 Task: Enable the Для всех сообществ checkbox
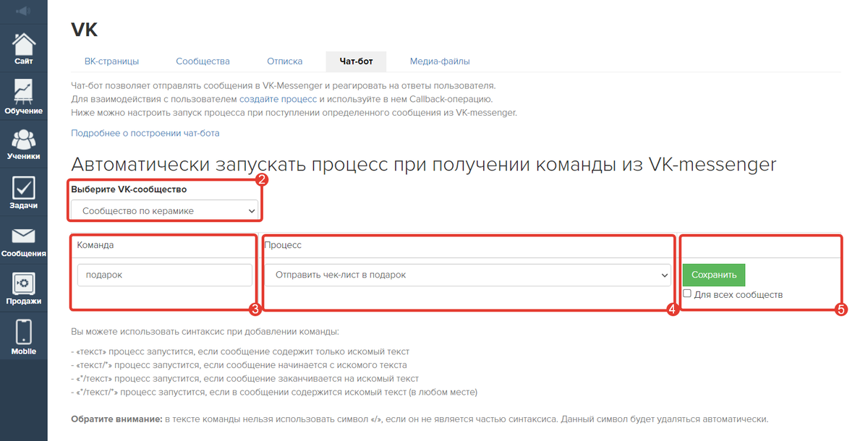pyautogui.click(x=687, y=294)
